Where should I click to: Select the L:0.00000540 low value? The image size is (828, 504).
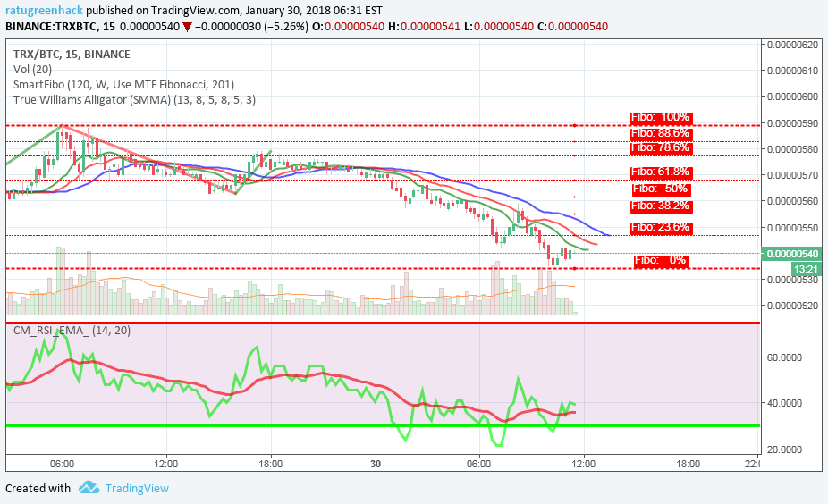tap(498, 27)
